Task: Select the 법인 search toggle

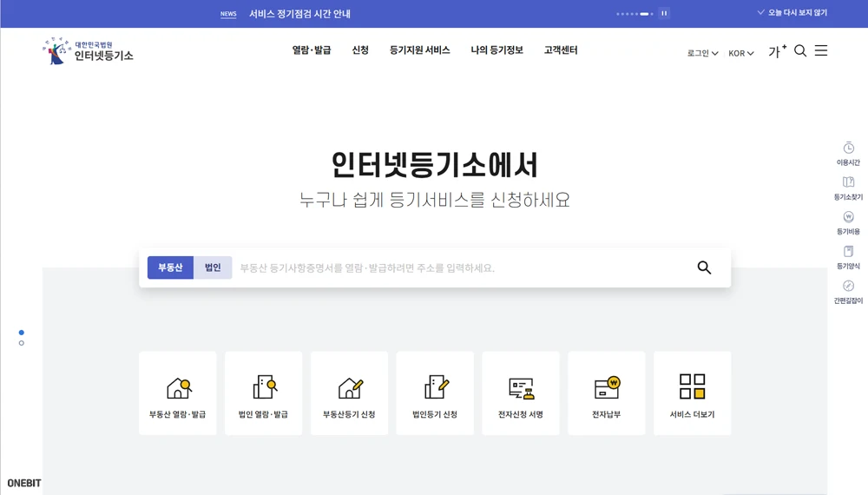Action: click(x=213, y=267)
